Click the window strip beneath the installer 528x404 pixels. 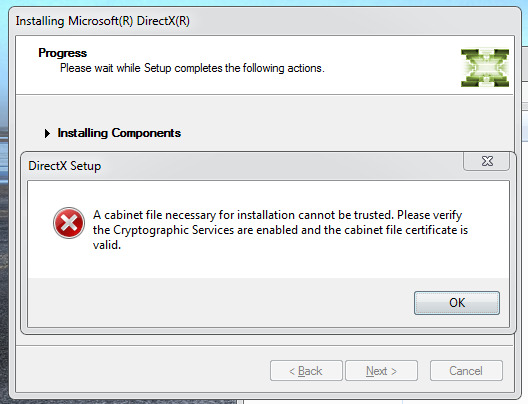coord(381,402)
